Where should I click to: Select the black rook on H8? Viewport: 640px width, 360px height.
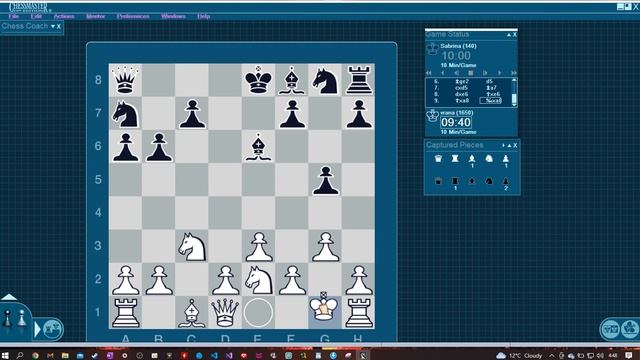[x=359, y=80]
